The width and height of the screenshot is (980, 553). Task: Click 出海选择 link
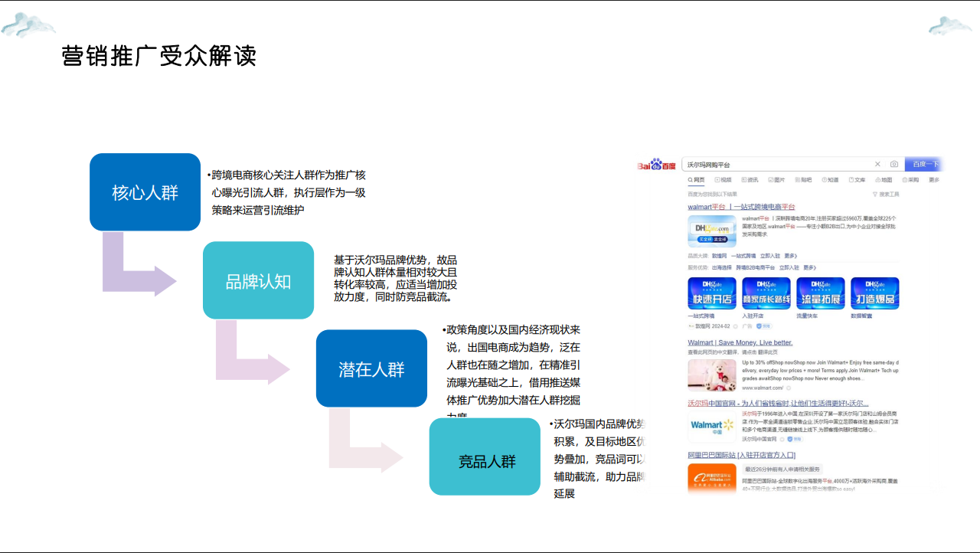pyautogui.click(x=722, y=268)
